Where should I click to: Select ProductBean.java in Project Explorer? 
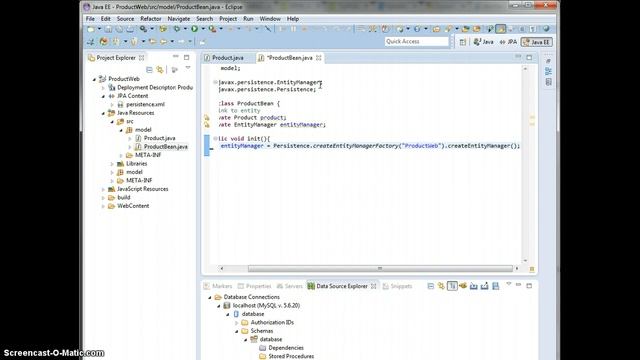point(165,147)
